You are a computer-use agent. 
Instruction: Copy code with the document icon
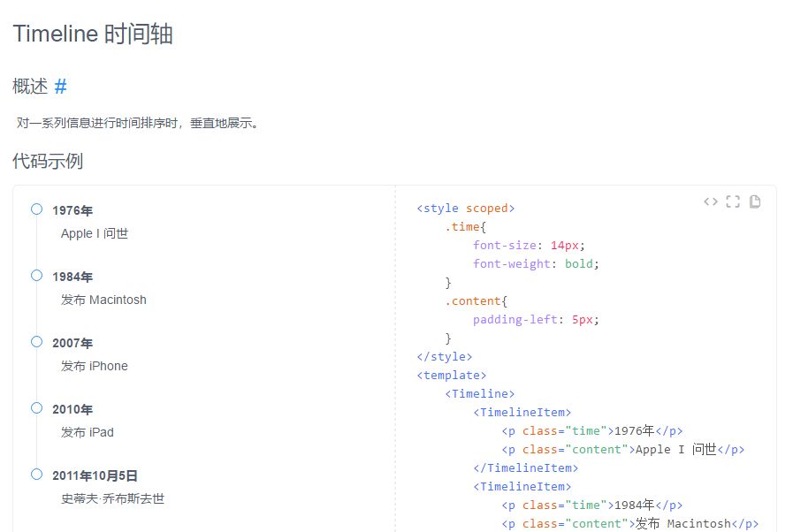coord(755,201)
